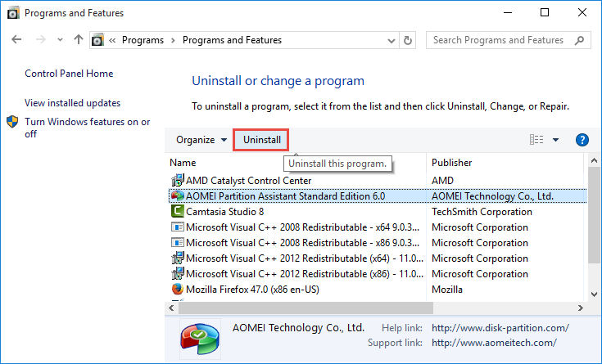Refresh the Programs and Features list
The width and height of the screenshot is (602, 364).
click(x=408, y=40)
